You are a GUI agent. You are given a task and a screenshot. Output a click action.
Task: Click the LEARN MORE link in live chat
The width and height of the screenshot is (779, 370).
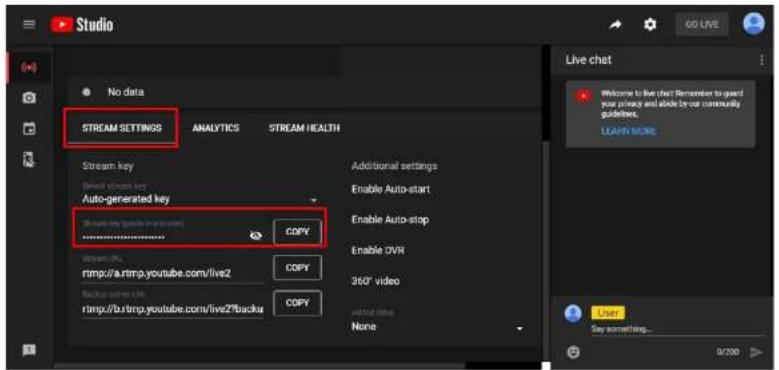tap(628, 132)
